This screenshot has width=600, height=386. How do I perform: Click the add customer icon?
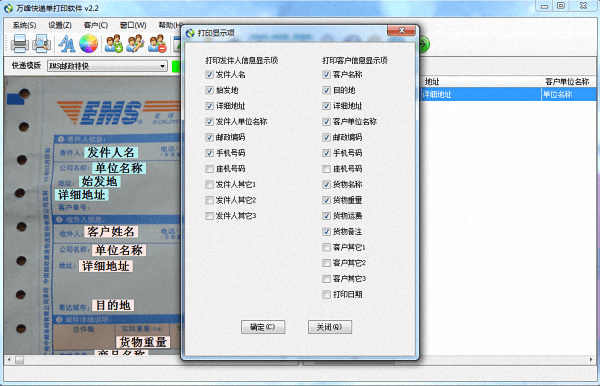coord(114,44)
